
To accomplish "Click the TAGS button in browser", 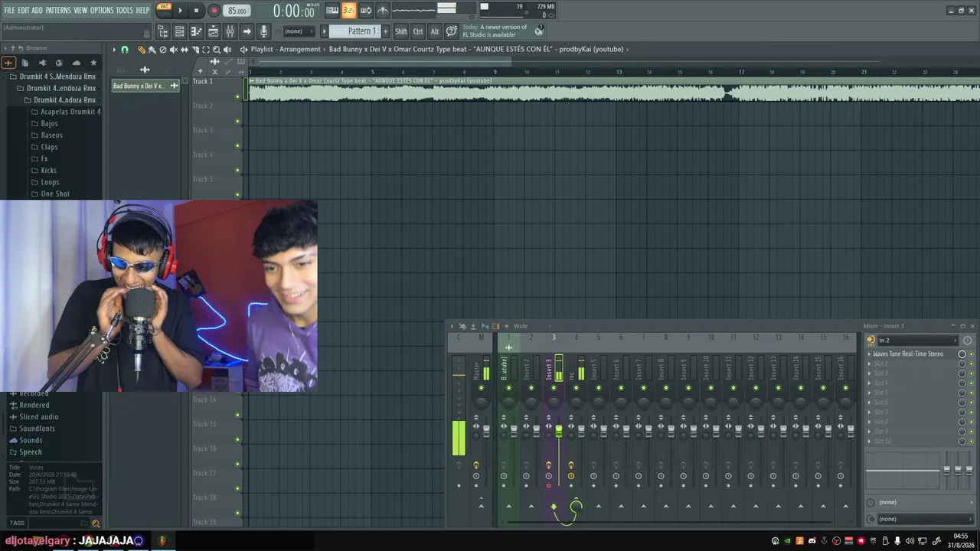I will 17,523.
